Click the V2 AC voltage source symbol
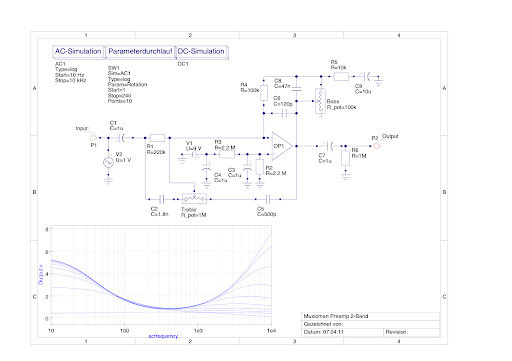This screenshot has width=512, height=361. pos(108,162)
